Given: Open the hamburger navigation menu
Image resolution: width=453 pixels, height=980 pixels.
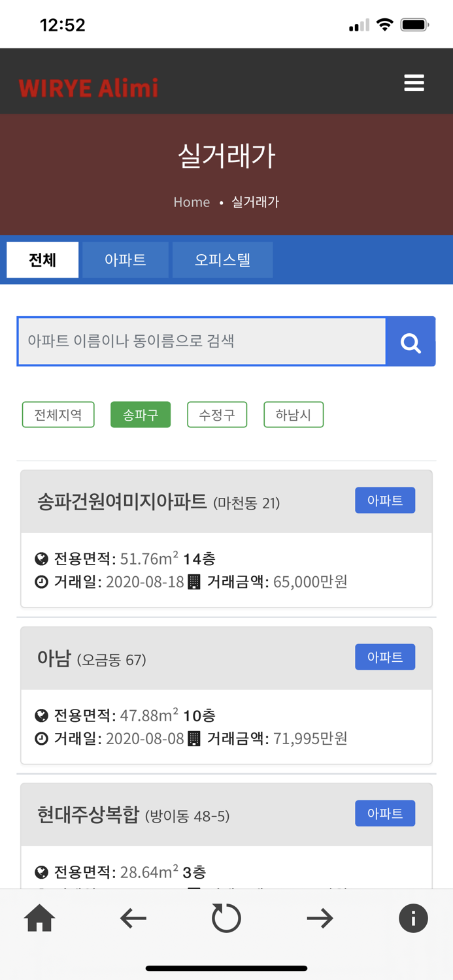Looking at the screenshot, I should 414,82.
